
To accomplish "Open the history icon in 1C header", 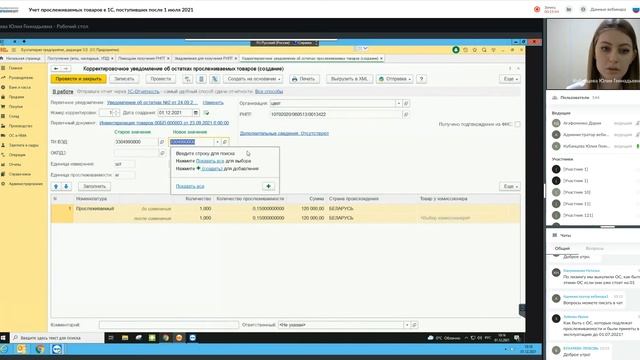I will 465,50.
